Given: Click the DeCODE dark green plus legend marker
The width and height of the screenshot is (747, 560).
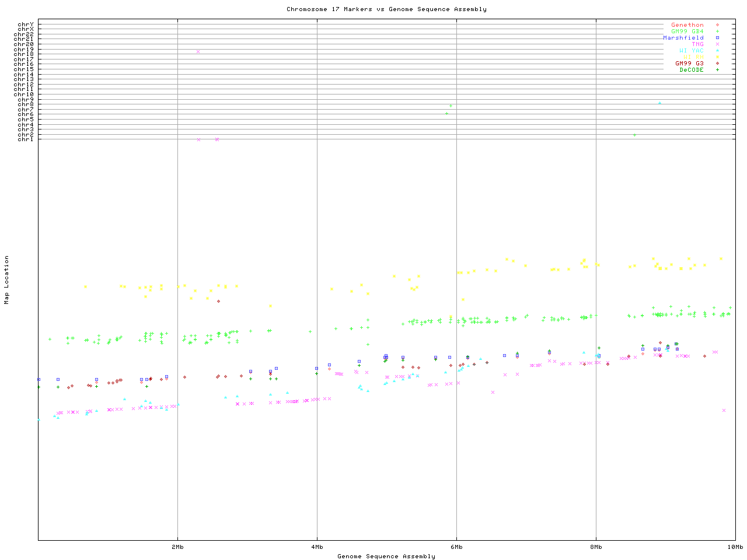Looking at the screenshot, I should [717, 70].
